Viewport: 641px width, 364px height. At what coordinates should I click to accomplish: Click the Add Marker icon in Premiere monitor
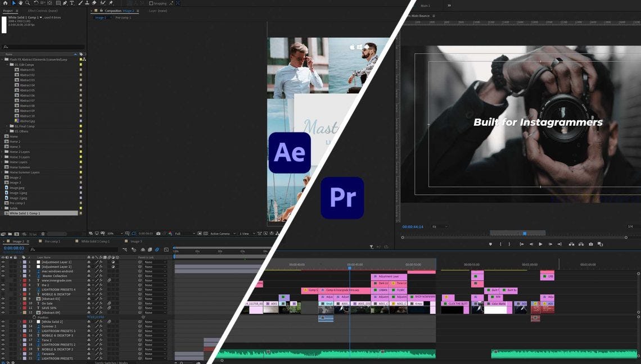pos(490,244)
